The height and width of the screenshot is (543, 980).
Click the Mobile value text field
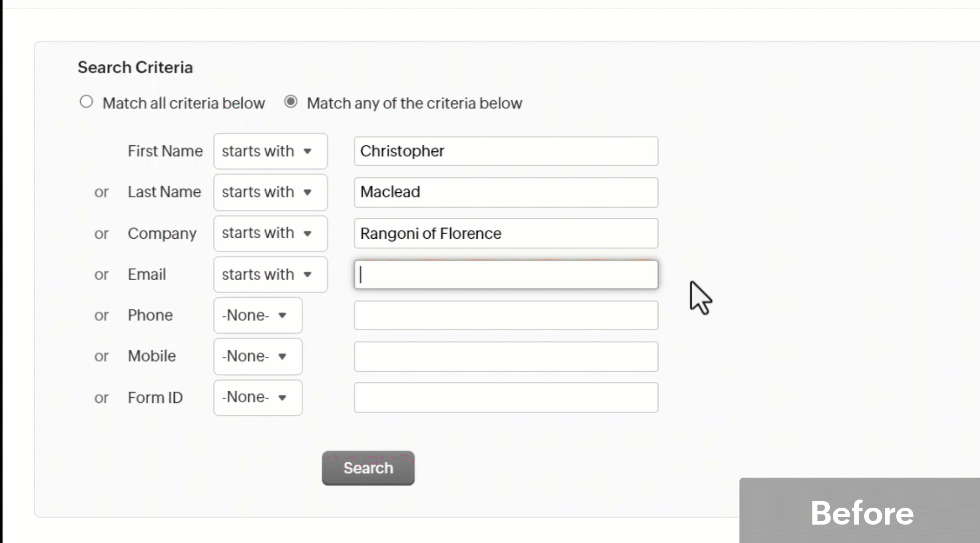tap(506, 356)
